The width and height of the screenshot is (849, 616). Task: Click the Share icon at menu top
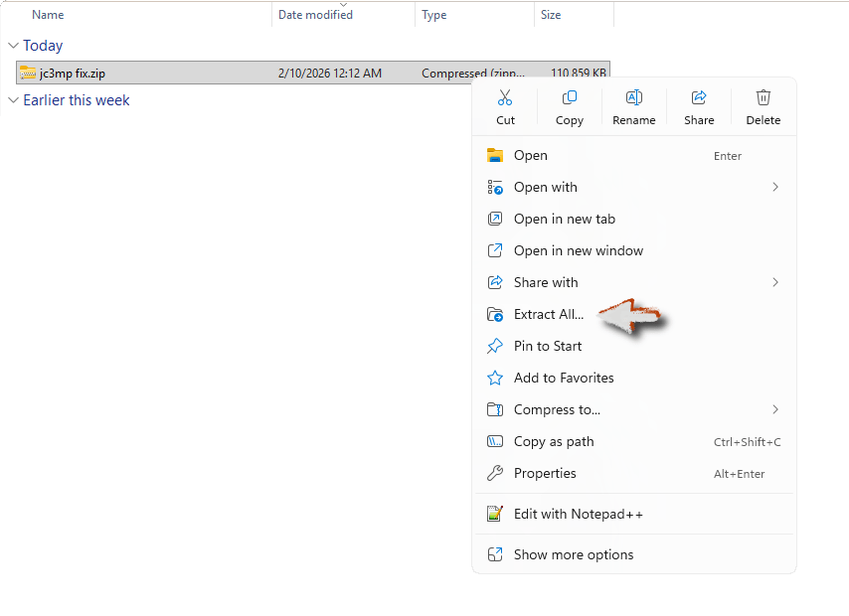(699, 97)
